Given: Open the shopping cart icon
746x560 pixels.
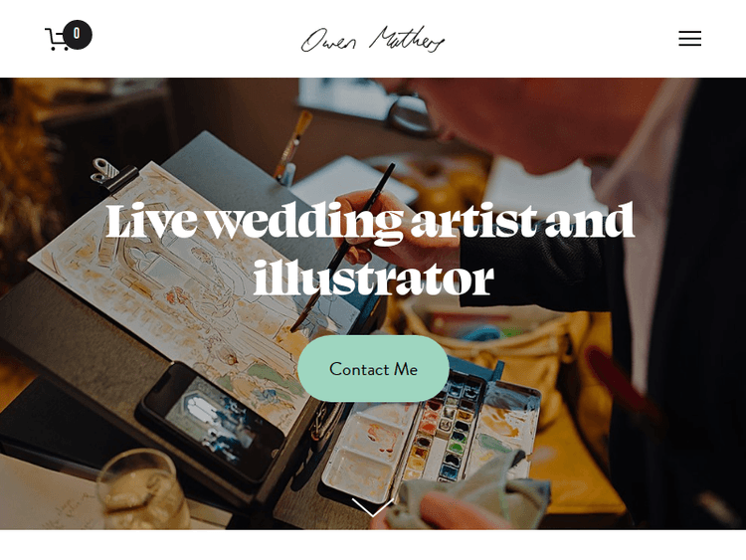Looking at the screenshot, I should coord(57,39).
